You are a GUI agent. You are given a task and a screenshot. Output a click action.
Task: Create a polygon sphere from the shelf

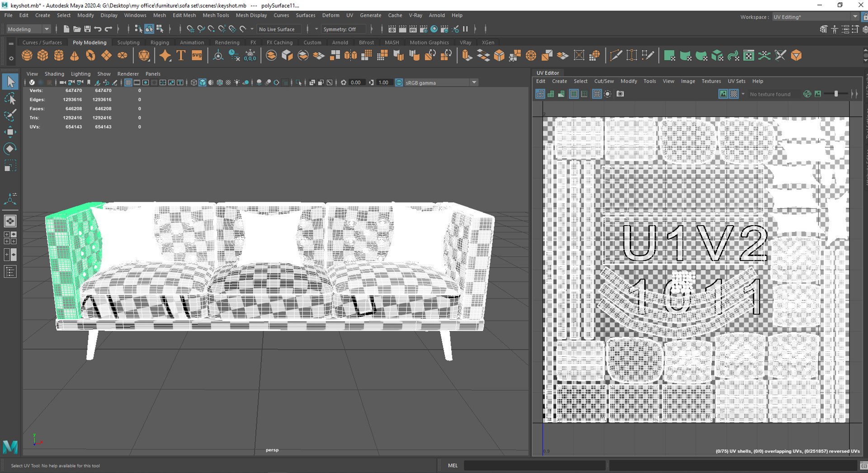pyautogui.click(x=27, y=56)
